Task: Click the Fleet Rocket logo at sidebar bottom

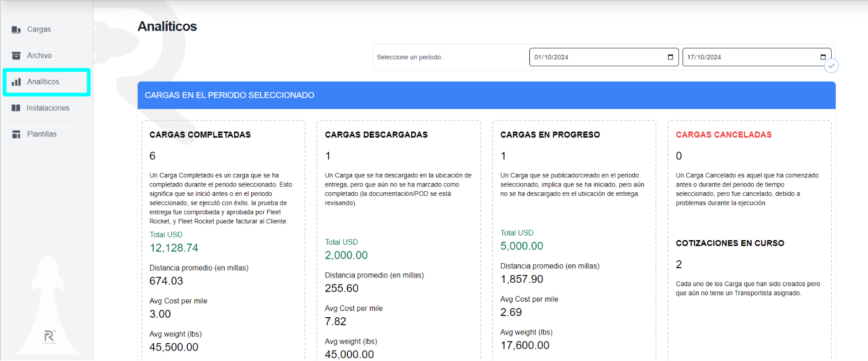Action: [x=49, y=336]
